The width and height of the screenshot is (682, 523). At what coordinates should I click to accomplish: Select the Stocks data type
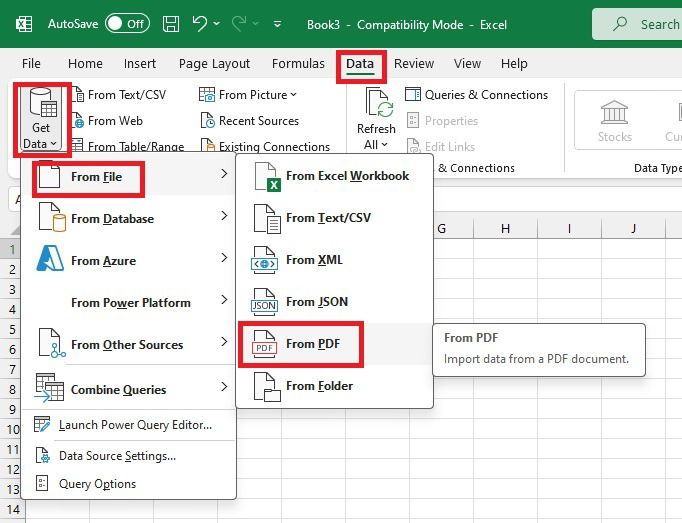614,121
